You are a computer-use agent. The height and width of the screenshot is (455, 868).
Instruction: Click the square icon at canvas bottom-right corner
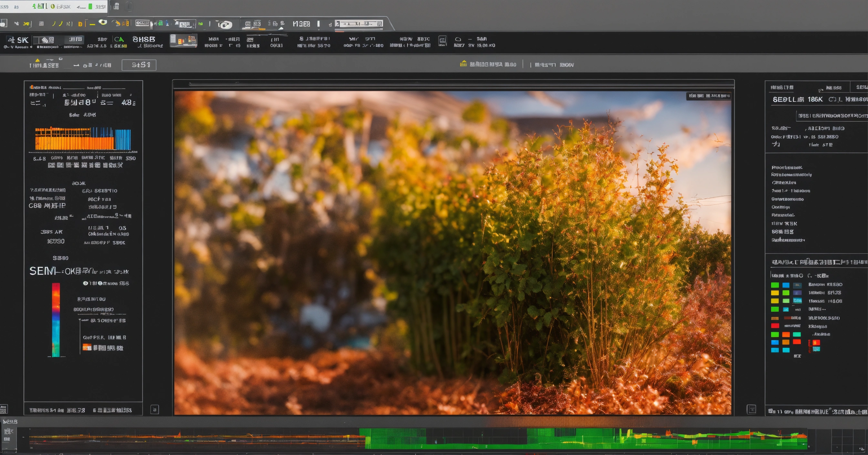pos(752,409)
